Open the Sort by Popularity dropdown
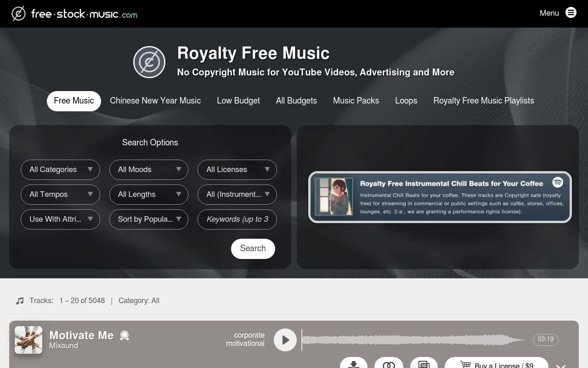 point(148,219)
